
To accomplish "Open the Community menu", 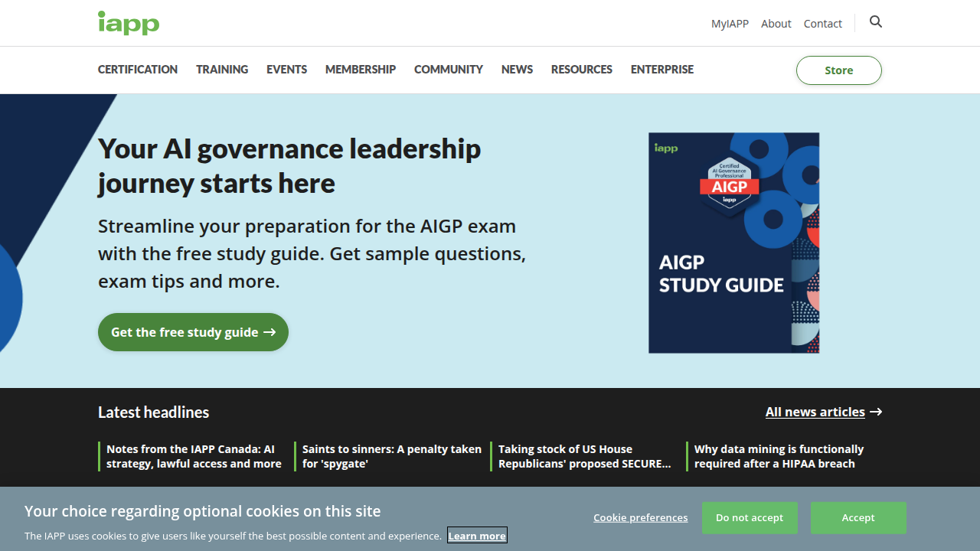I will pos(449,70).
